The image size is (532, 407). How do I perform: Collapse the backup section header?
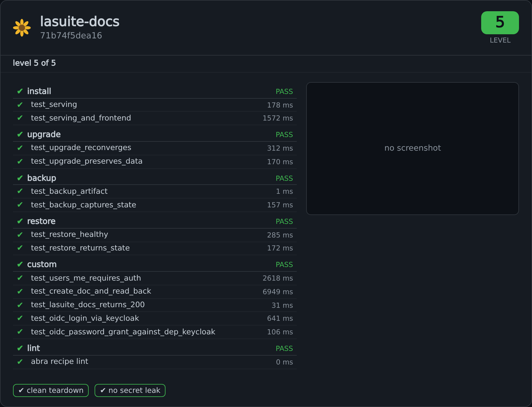coord(155,178)
